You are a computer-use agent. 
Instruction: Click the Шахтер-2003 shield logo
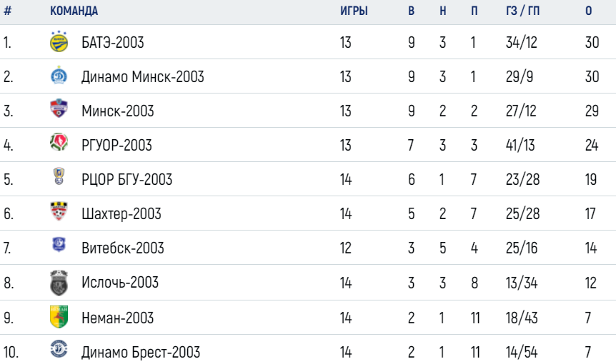pos(59,211)
